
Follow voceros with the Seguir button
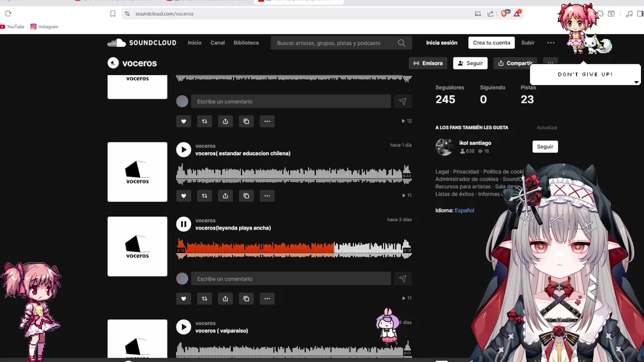pyautogui.click(x=470, y=63)
